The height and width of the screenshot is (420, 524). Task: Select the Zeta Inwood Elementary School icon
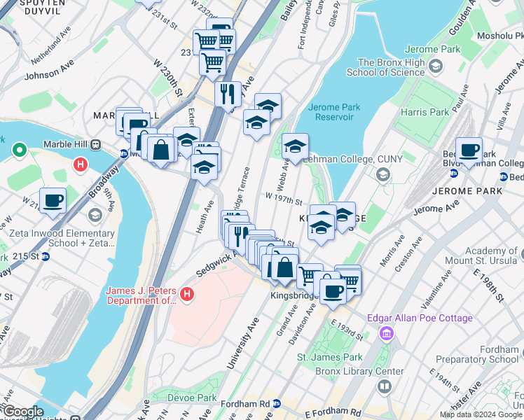click(95, 216)
